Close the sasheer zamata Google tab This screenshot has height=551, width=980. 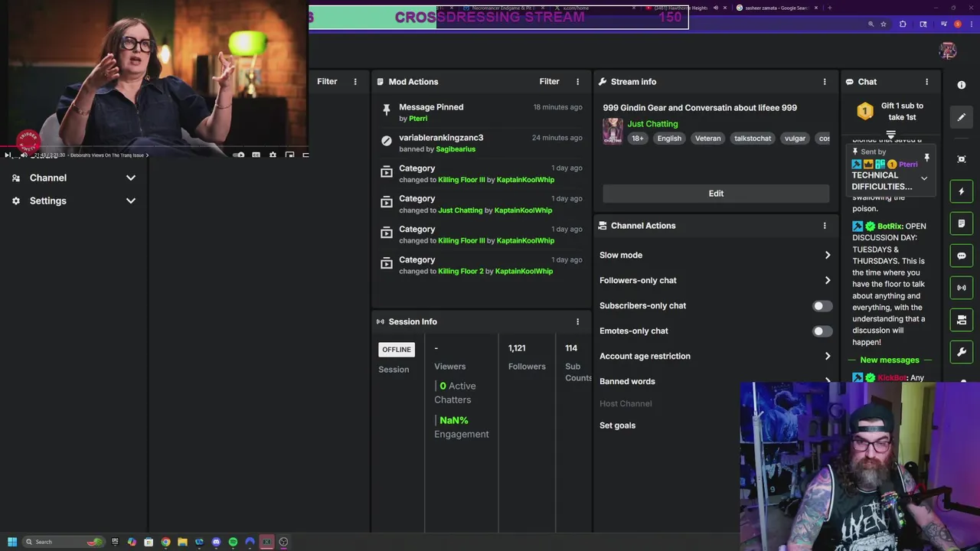coord(816,8)
